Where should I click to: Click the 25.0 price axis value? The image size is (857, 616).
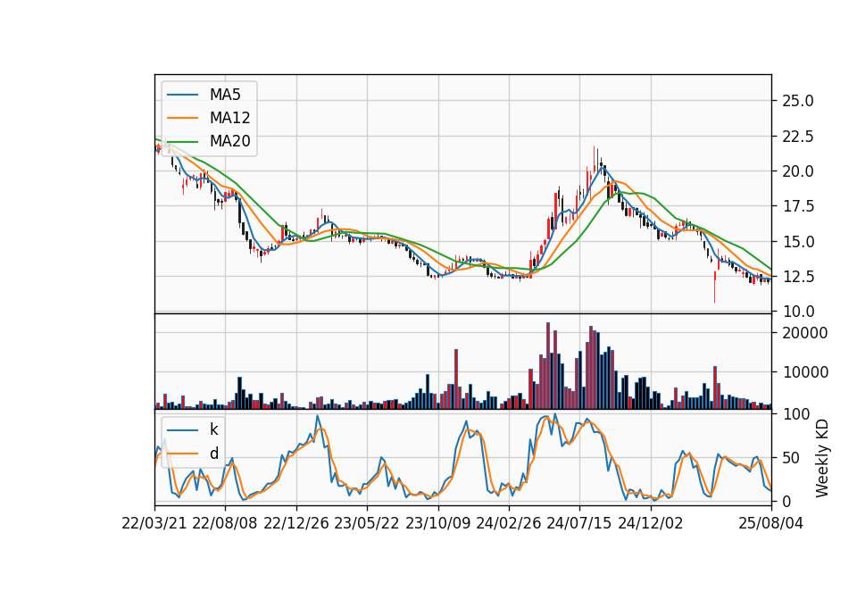click(x=797, y=101)
